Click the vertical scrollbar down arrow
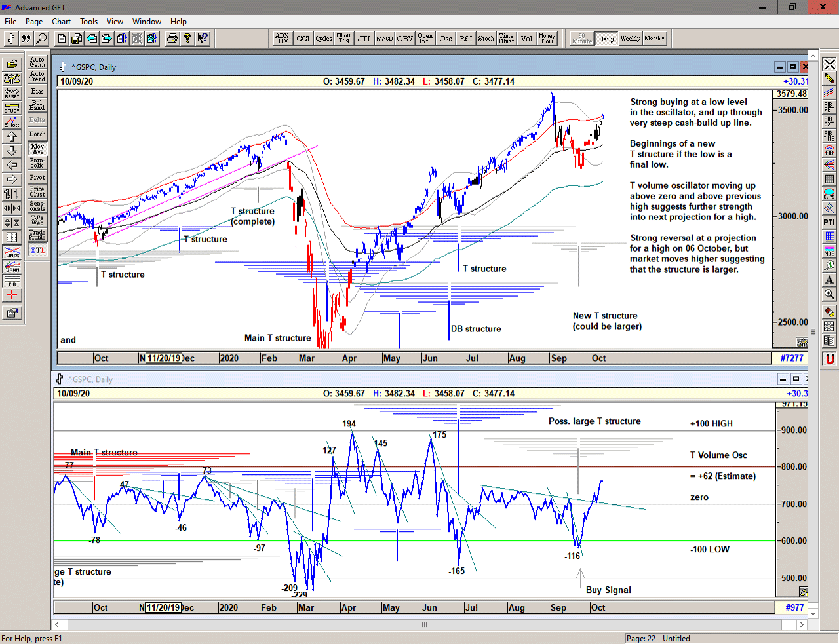 click(x=813, y=614)
